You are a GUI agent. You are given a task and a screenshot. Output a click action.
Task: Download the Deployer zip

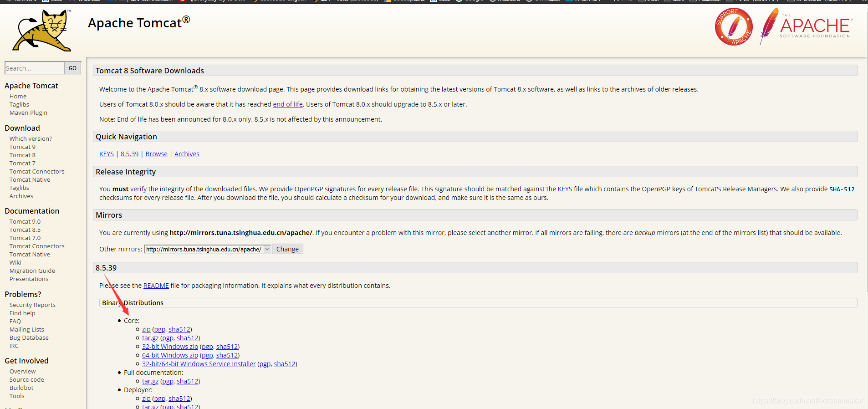click(x=146, y=399)
